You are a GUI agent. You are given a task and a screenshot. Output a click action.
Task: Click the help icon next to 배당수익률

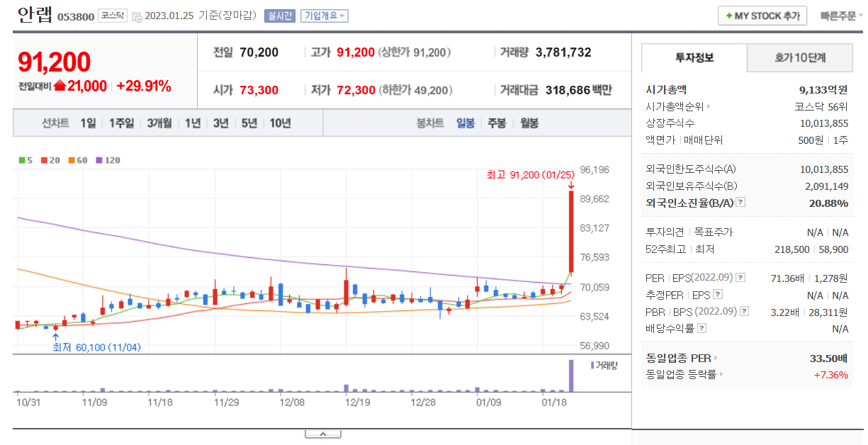[701, 328]
